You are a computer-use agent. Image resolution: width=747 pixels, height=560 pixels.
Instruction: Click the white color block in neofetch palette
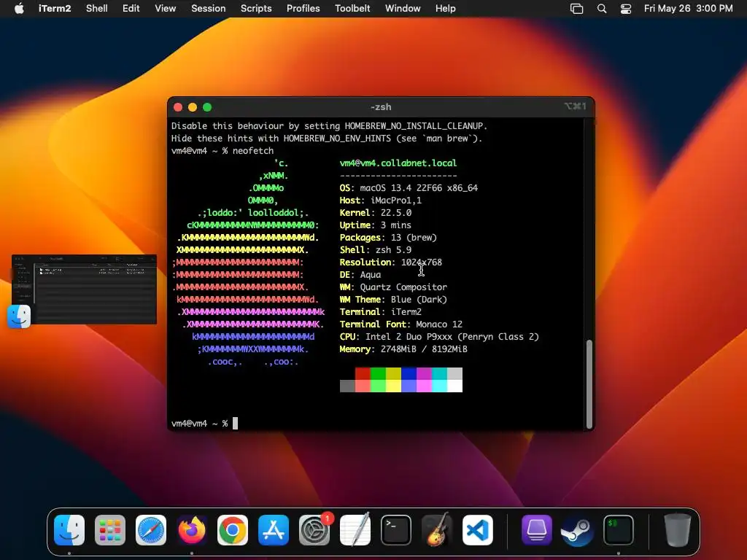454,386
